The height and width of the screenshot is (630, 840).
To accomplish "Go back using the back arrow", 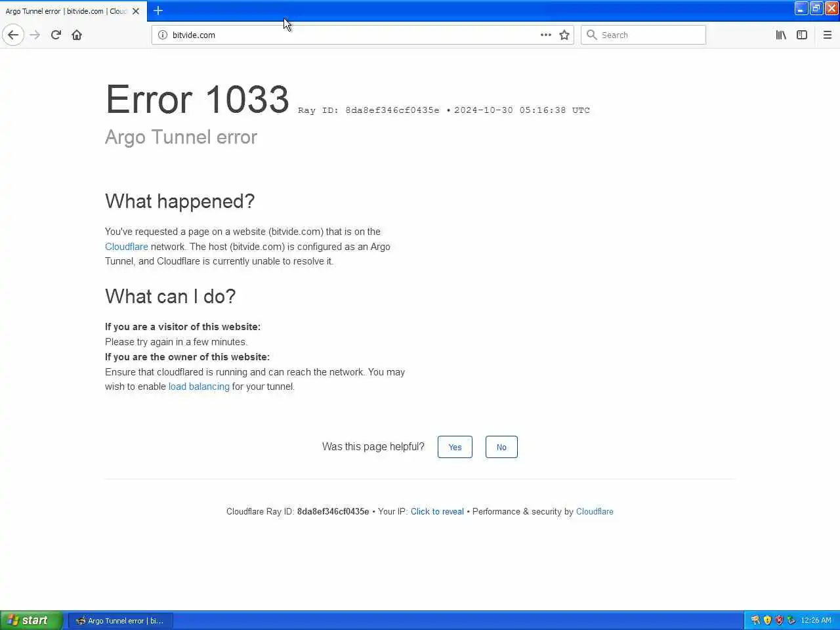I will (13, 35).
